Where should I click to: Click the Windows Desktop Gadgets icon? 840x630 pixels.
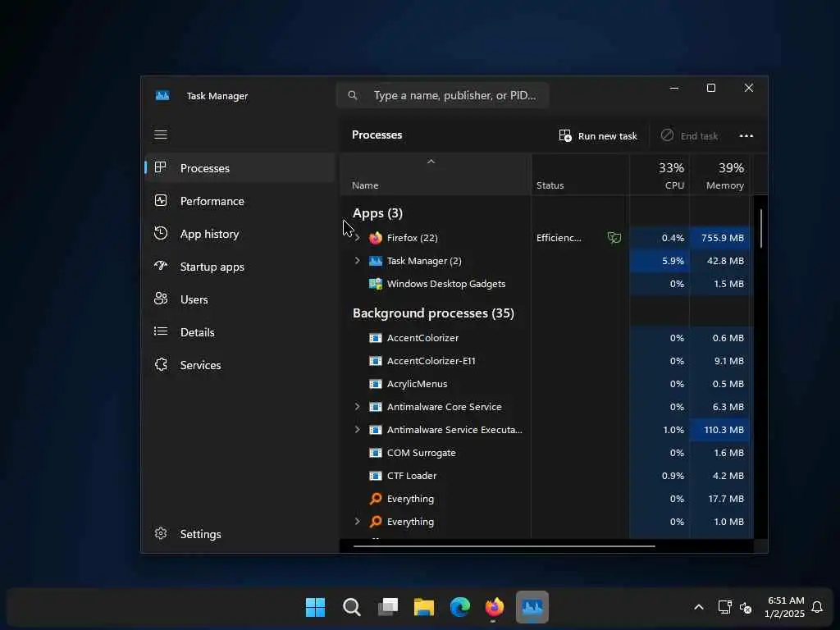(376, 284)
